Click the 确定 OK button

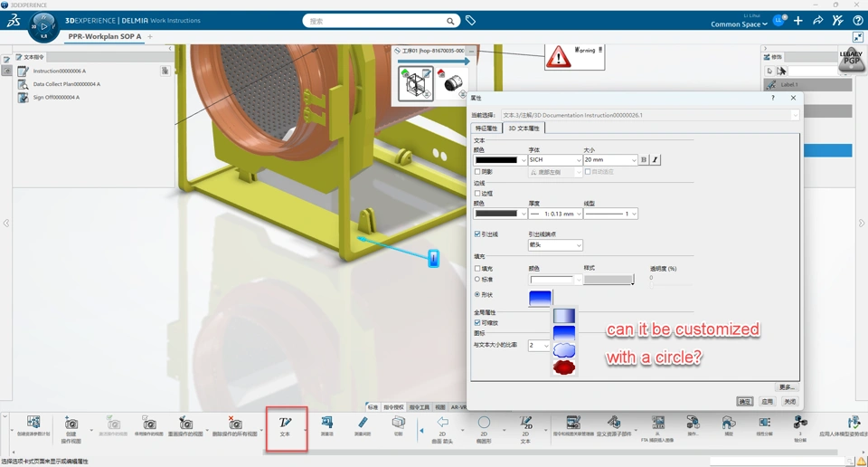(744, 402)
